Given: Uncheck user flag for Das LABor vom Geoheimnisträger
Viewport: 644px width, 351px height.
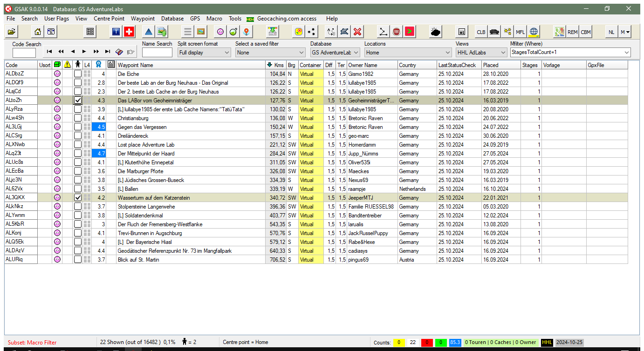Looking at the screenshot, I should click(x=78, y=100).
